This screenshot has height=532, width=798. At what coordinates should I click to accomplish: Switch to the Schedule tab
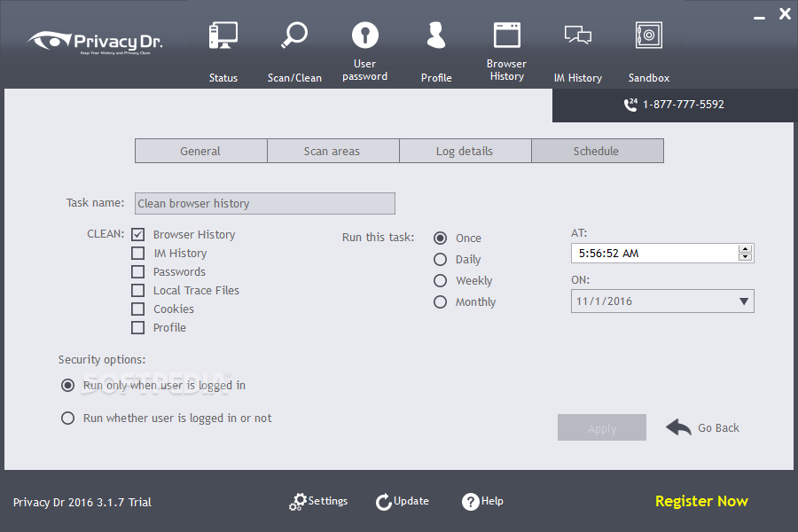(598, 151)
